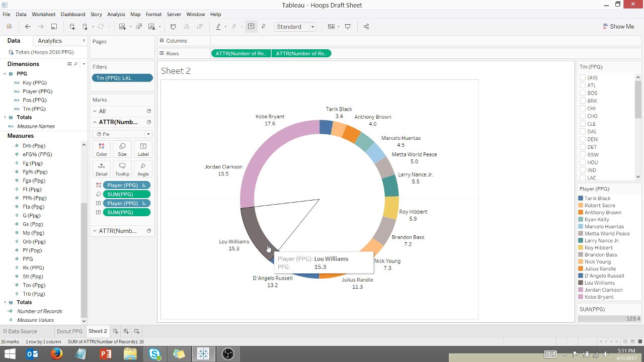Check the BOS team filter checkbox

[583, 93]
